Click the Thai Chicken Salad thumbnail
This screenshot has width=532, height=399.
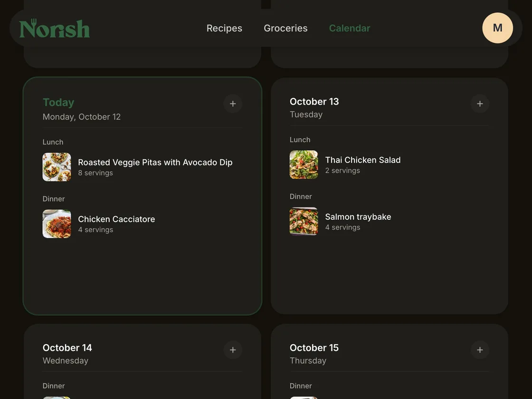tap(304, 165)
